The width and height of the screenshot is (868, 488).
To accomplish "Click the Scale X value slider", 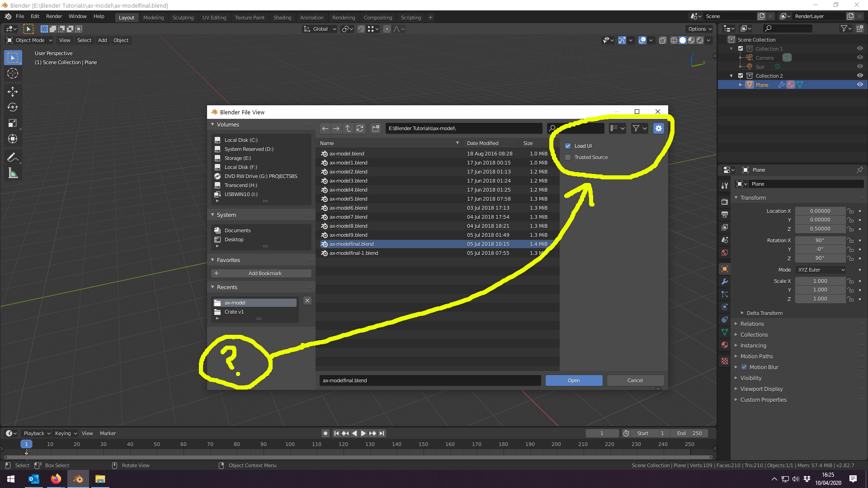I will click(x=820, y=281).
